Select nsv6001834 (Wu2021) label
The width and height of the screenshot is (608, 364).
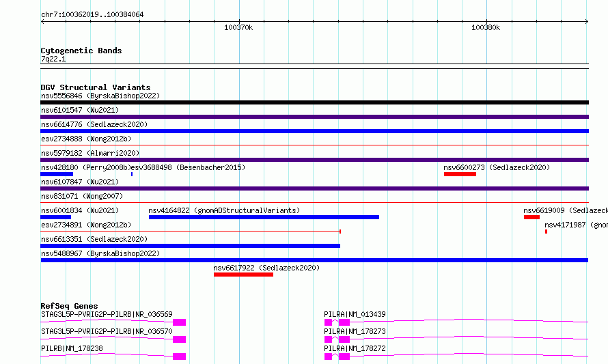coord(80,210)
